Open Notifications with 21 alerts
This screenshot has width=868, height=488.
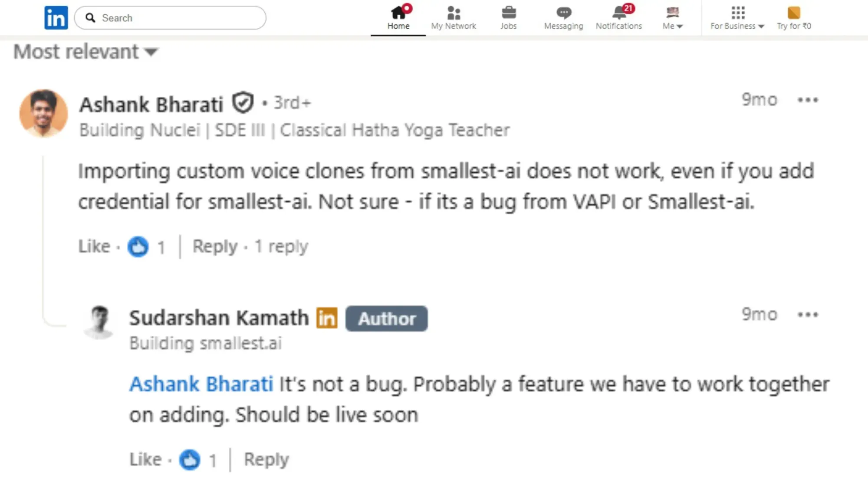[x=618, y=13]
